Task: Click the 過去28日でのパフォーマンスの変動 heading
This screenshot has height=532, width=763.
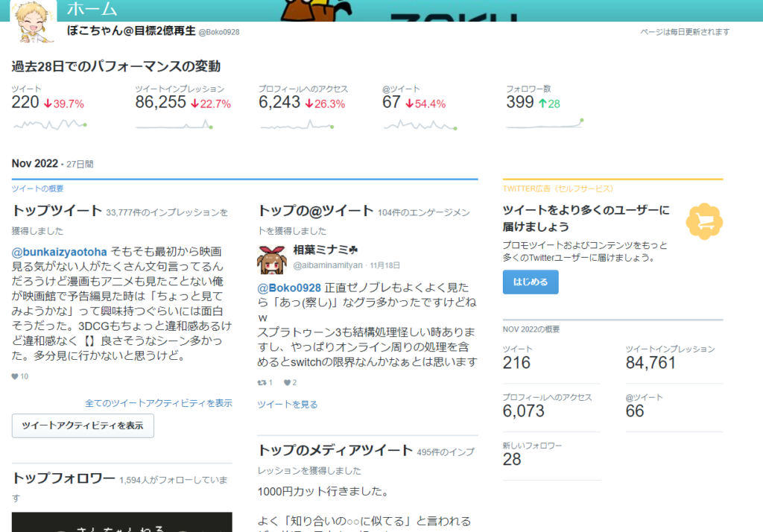Action: 116,66
